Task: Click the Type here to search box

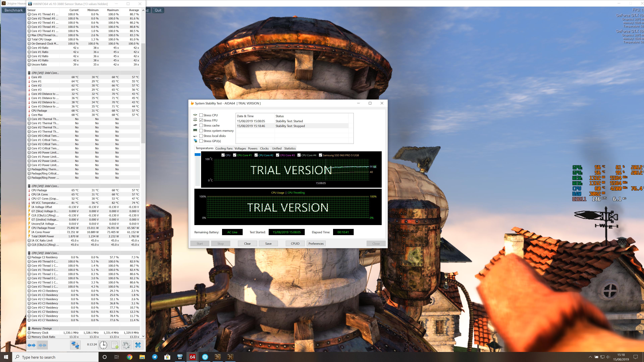Action: [x=56, y=357]
